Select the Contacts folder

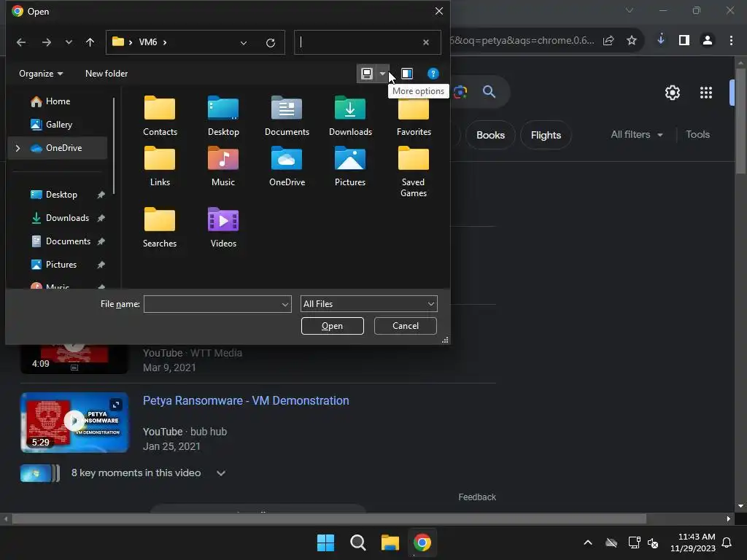[160, 116]
